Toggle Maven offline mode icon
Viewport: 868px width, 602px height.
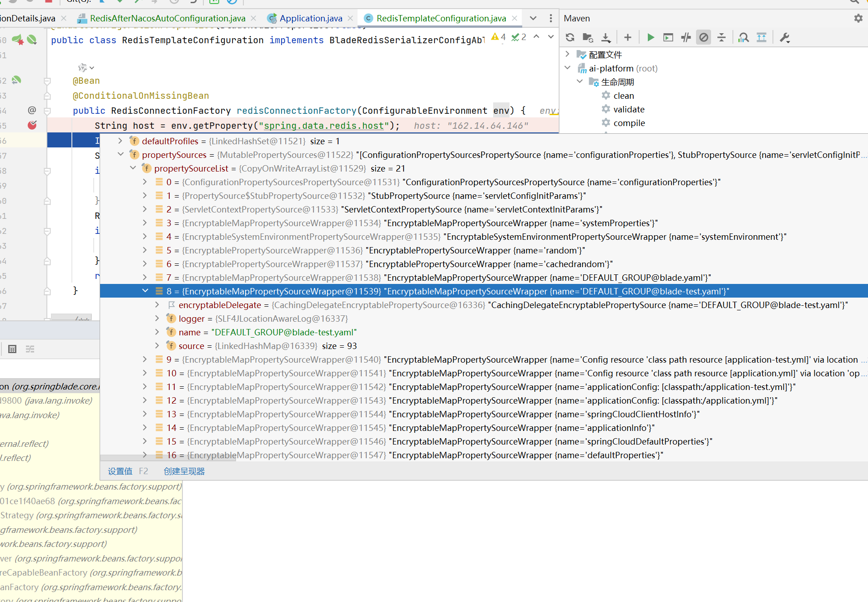[686, 37]
